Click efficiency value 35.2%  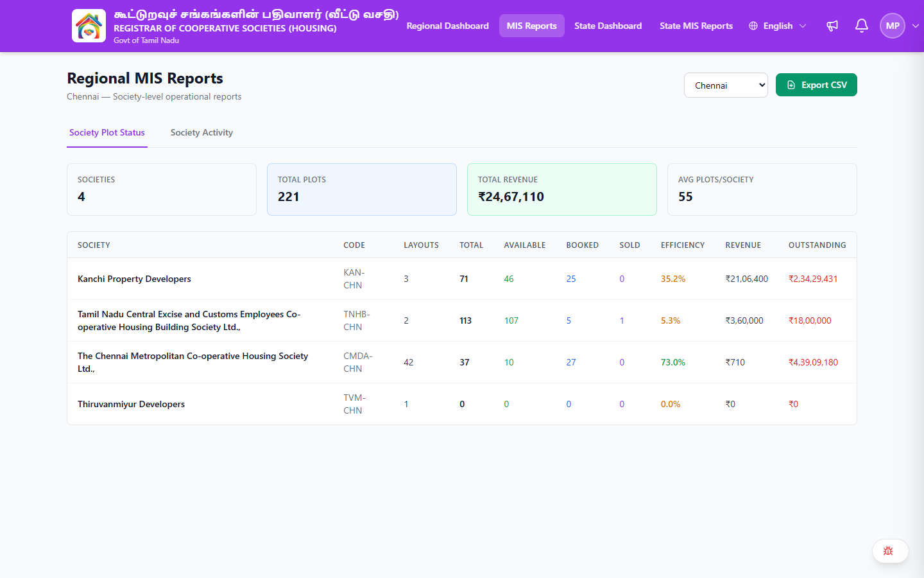coord(673,279)
